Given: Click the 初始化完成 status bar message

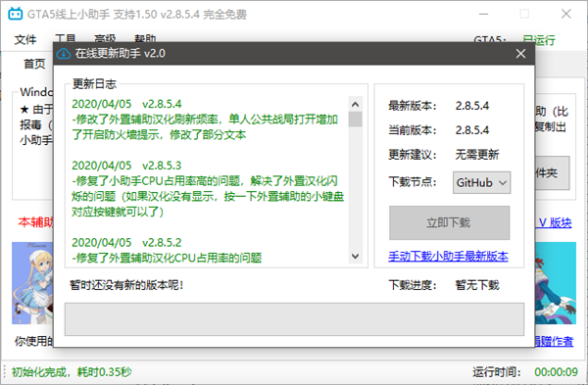Looking at the screenshot, I should click(72, 372).
